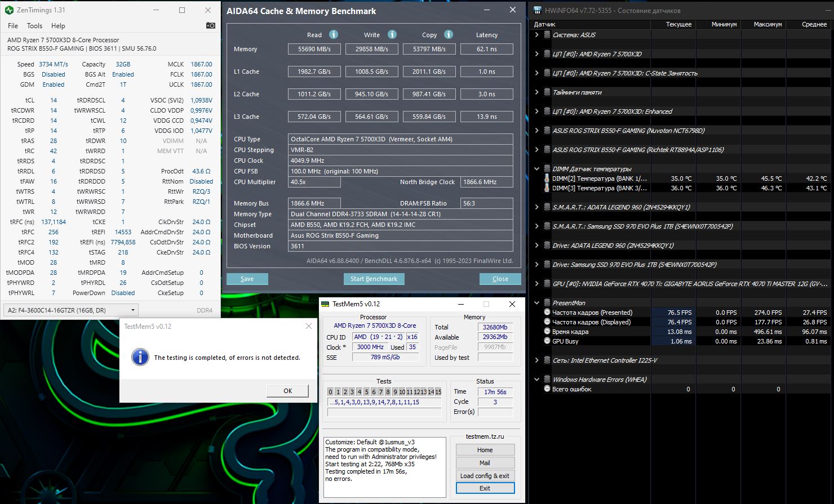Click the TestMem5 progress bar
Screen dimensions: 834x504
click(384, 412)
